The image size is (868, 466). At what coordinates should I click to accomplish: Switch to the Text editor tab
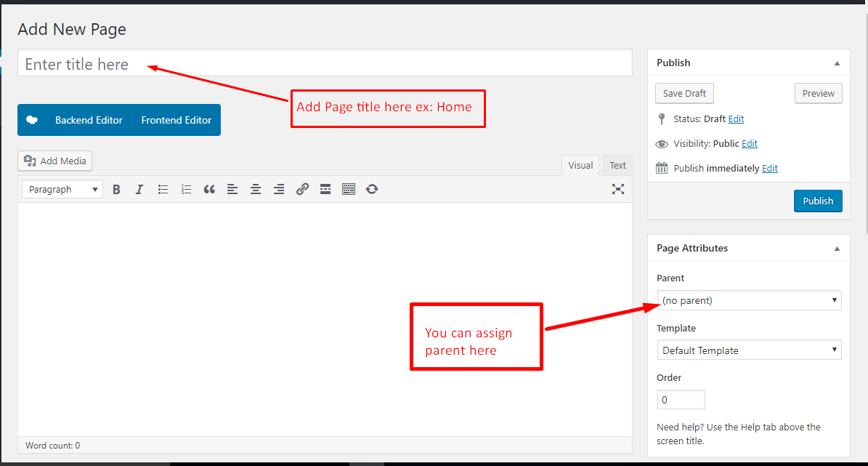(617, 166)
